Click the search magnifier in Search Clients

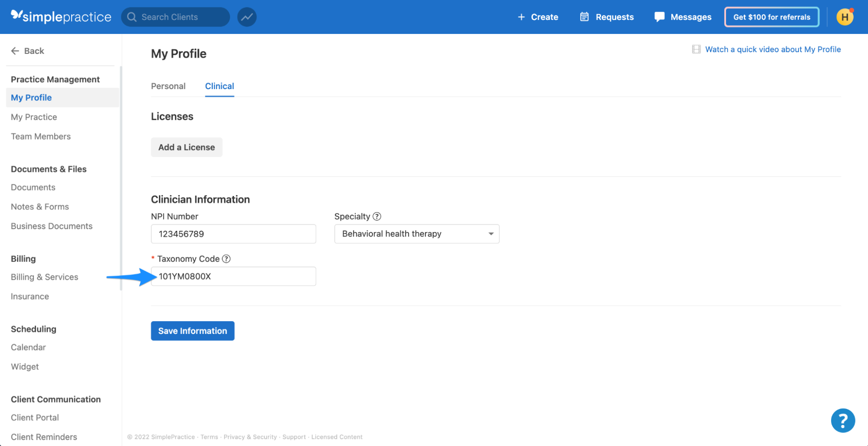(132, 17)
